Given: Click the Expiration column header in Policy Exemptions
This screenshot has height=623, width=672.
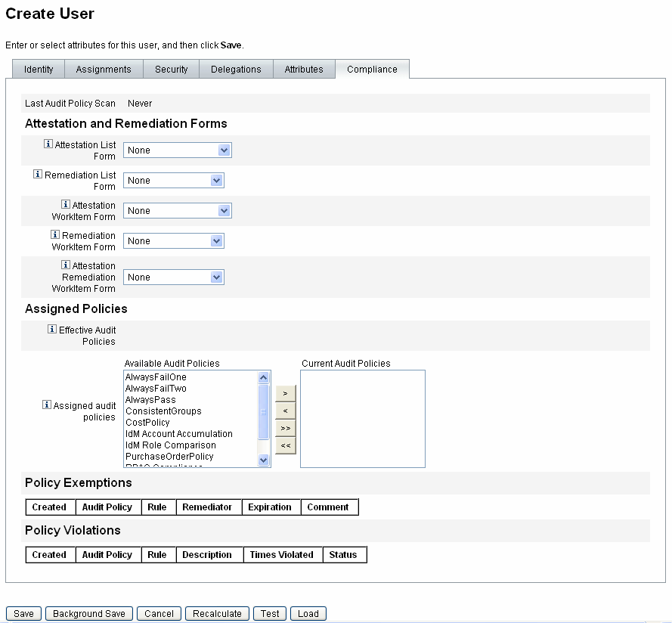Looking at the screenshot, I should tap(270, 507).
